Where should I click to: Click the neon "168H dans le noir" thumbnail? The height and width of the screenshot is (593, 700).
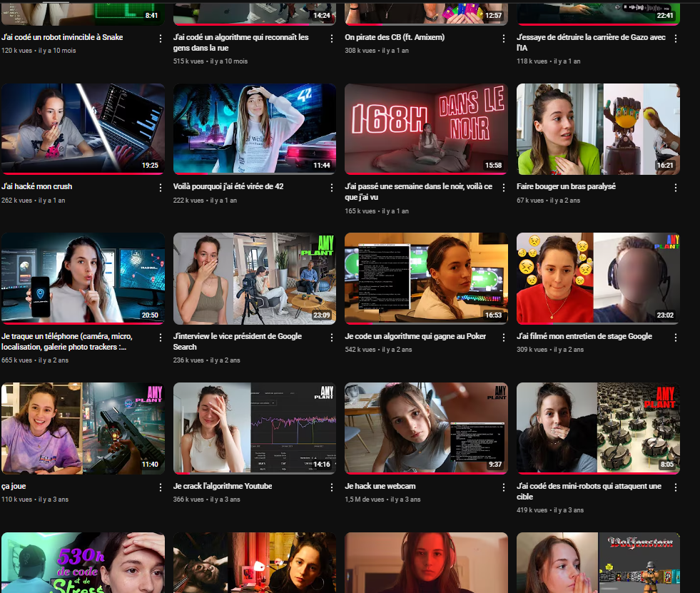click(x=426, y=128)
